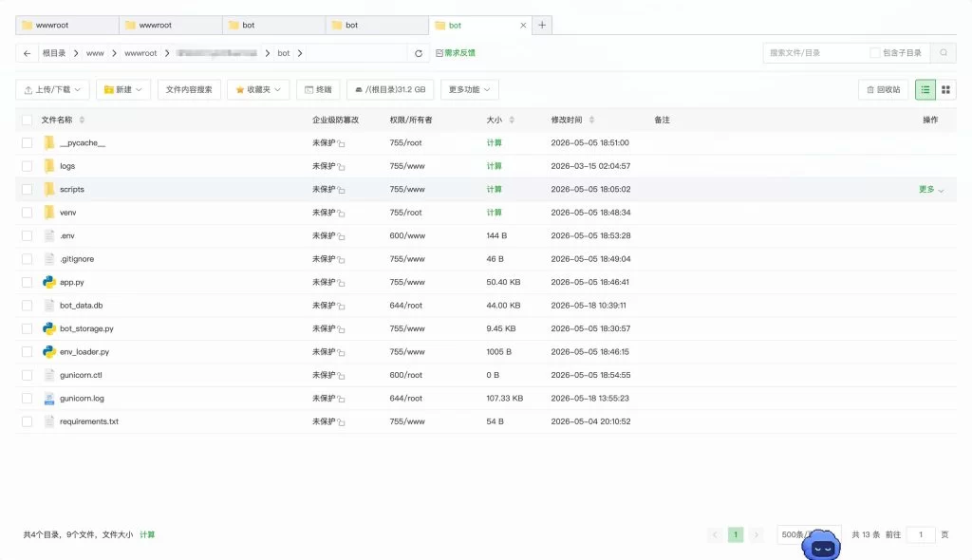Click the search file/directory input field
The height and width of the screenshot is (560, 972).
pos(815,53)
